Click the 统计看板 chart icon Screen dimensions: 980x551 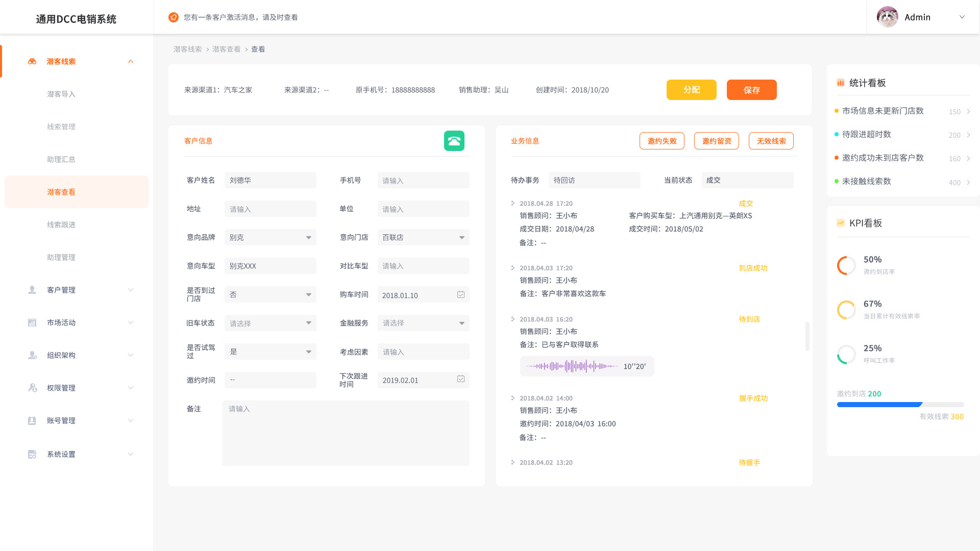[x=840, y=83]
